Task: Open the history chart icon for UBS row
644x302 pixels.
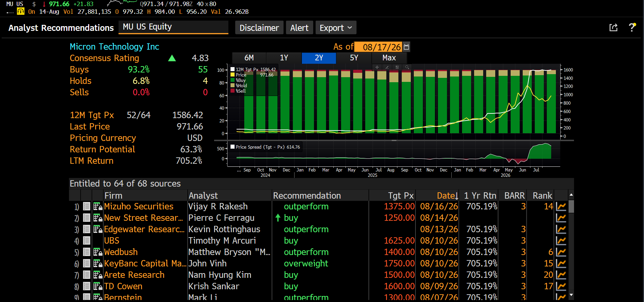Action: pos(561,241)
